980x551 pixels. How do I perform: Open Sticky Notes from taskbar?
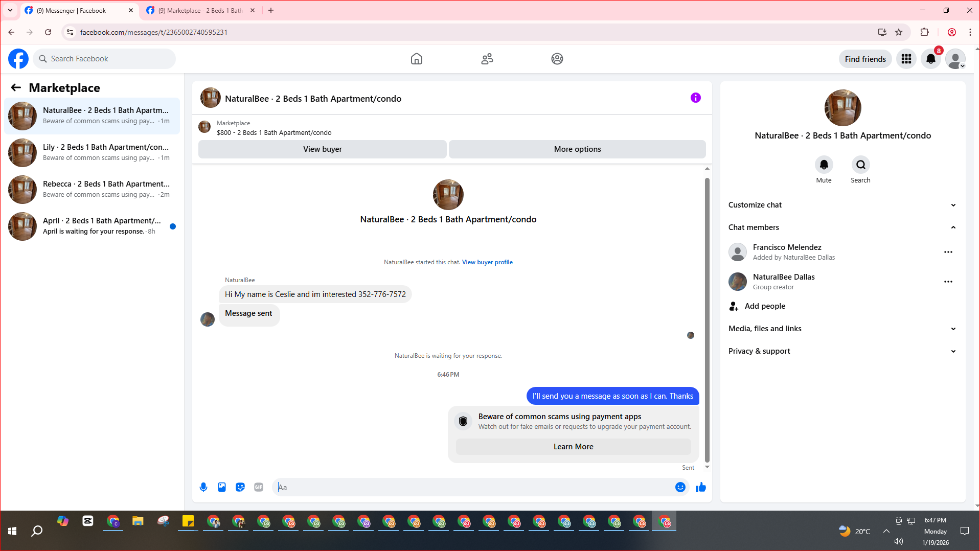(x=188, y=521)
